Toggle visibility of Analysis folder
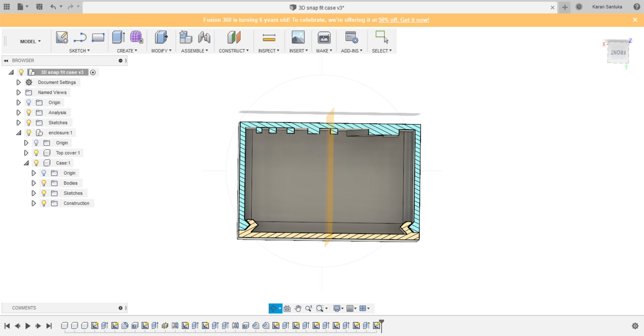Screen dimensions: 644x336 point(29,112)
